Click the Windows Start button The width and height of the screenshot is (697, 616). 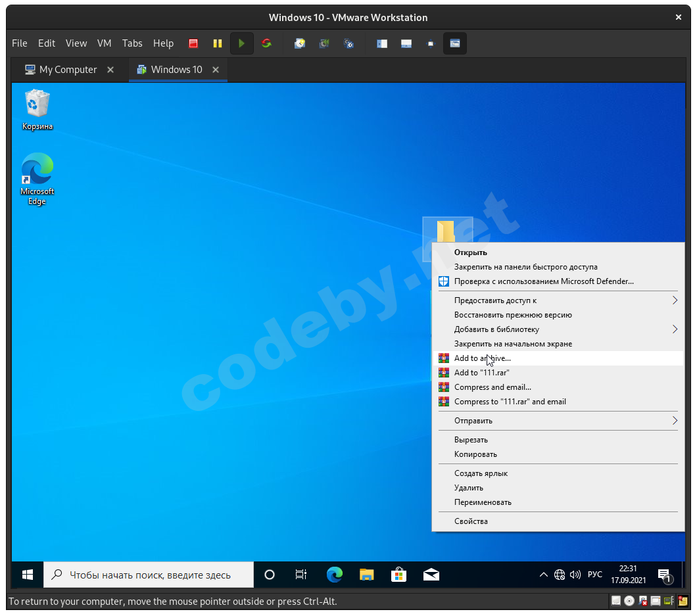tap(28, 575)
